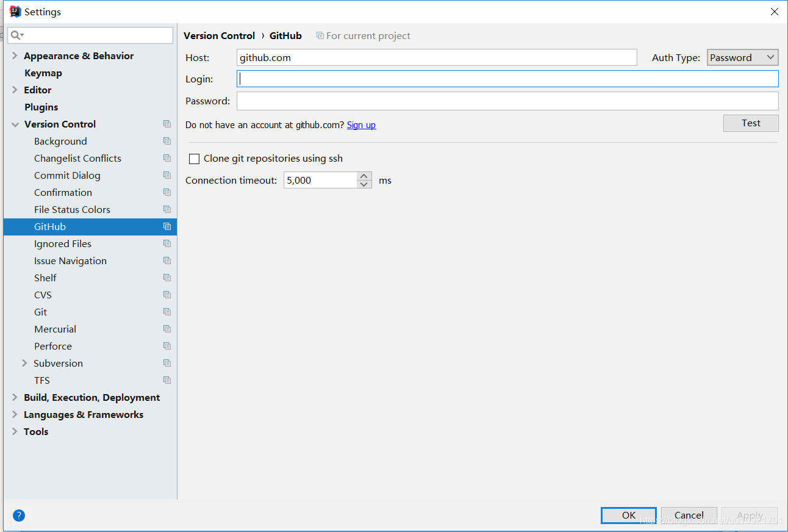Image resolution: width=788 pixels, height=532 pixels.
Task: Click project-level icon beside Commit Dialog
Action: pyautogui.click(x=167, y=175)
